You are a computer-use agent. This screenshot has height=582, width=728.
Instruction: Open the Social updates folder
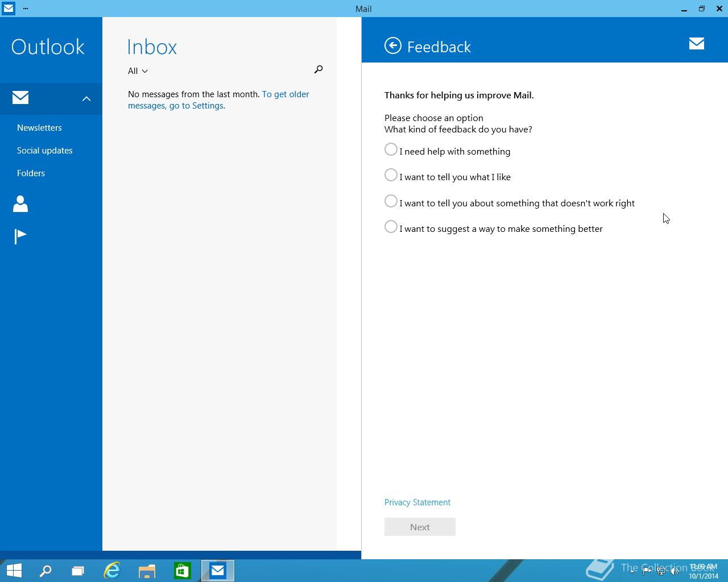pos(45,150)
